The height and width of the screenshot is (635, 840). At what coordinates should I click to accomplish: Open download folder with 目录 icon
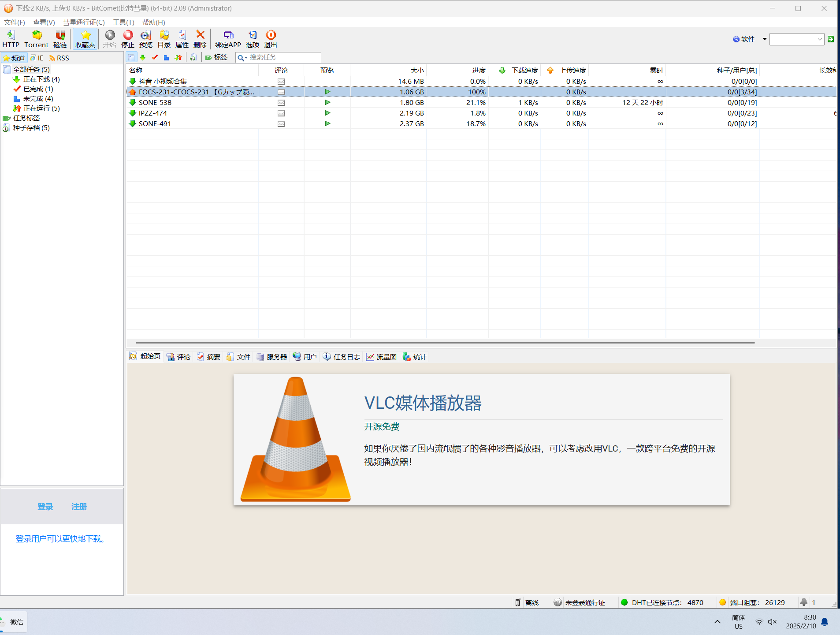(x=164, y=39)
